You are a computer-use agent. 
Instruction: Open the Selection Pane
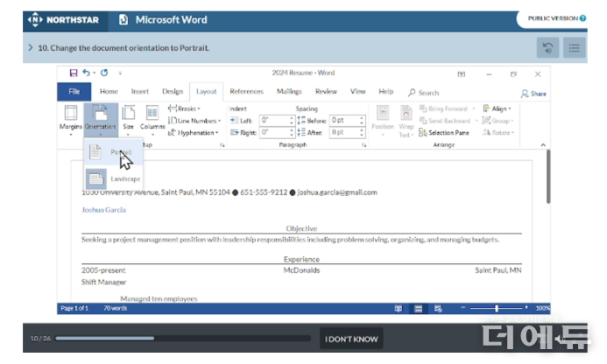[x=444, y=133]
